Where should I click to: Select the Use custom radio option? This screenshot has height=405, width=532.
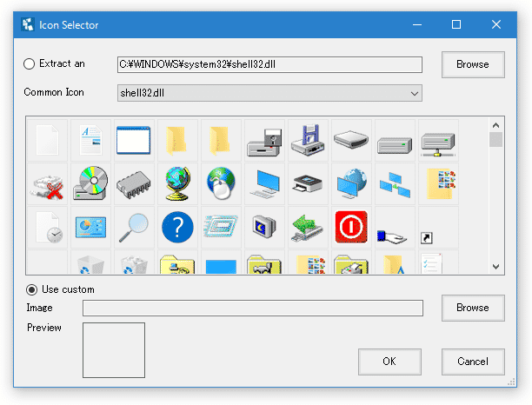pos(31,289)
